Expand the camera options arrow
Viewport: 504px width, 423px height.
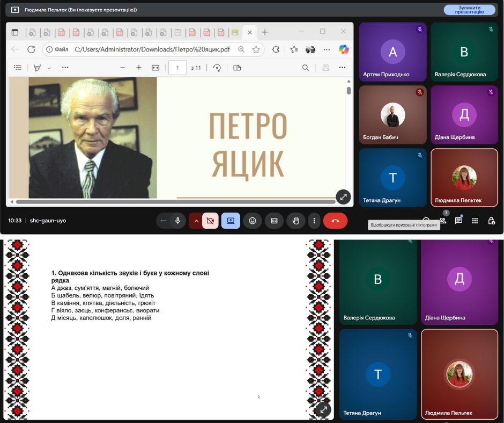[x=196, y=221]
